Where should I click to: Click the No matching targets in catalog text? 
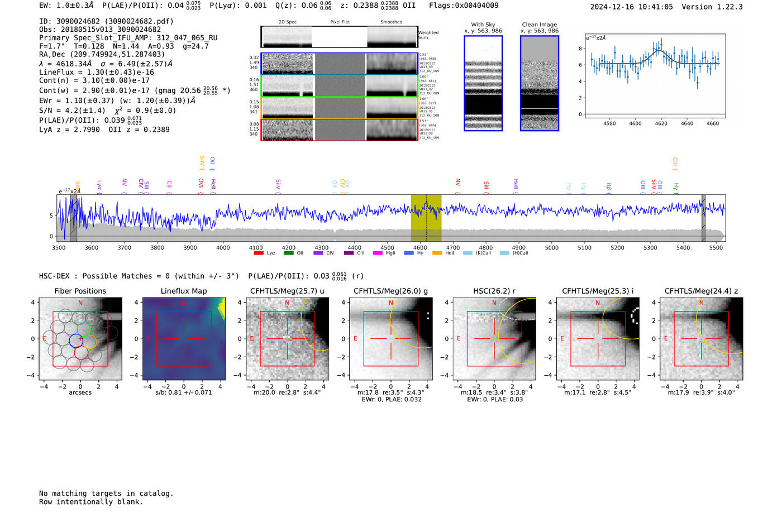point(106,493)
